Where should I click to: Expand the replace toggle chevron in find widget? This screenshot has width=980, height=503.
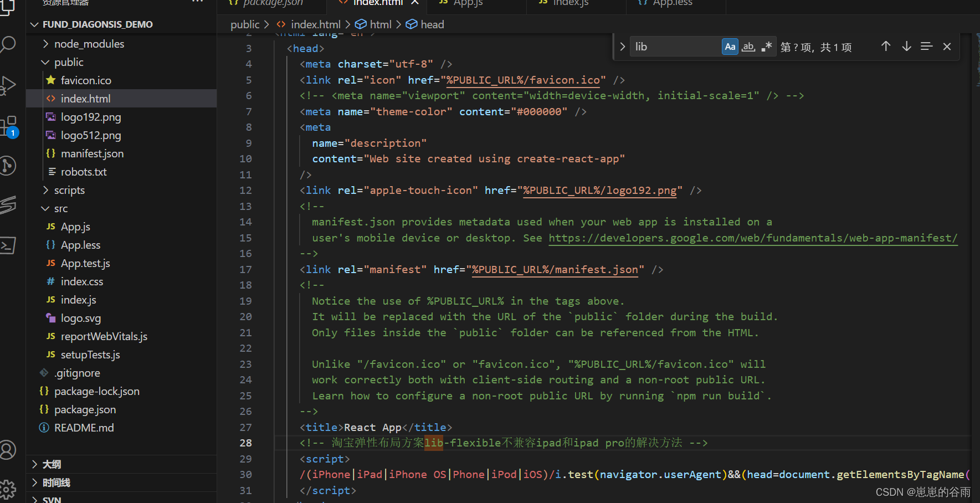tap(622, 47)
